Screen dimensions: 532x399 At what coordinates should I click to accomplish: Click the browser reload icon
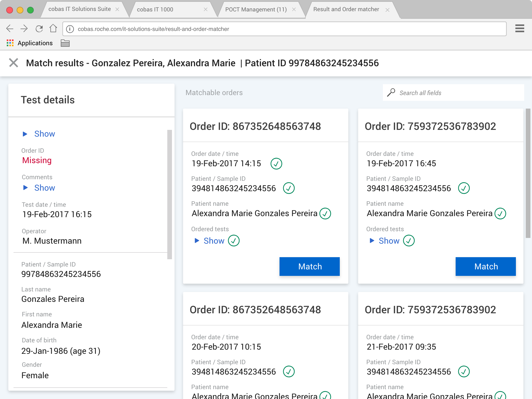coord(39,29)
